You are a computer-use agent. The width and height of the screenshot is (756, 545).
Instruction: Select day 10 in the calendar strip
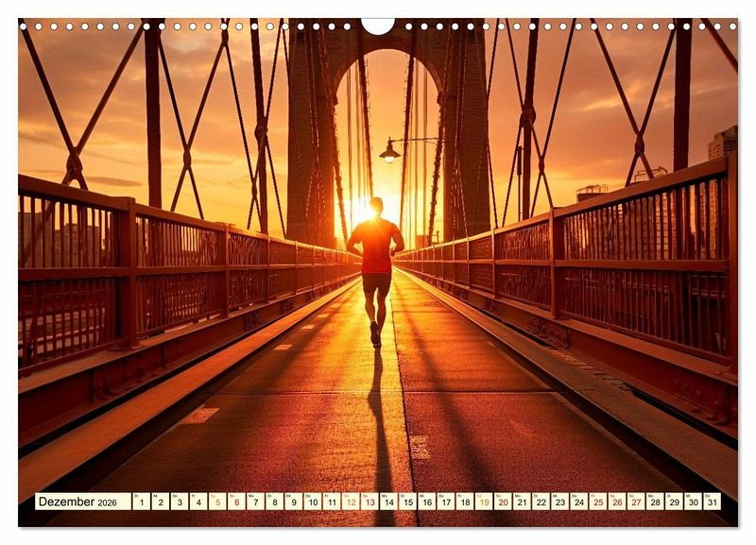click(x=313, y=502)
